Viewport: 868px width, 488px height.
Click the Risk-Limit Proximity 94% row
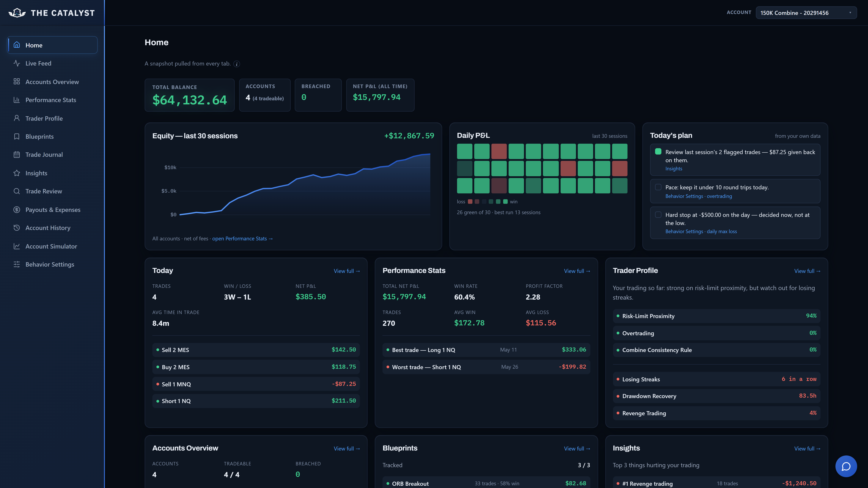[x=716, y=316]
